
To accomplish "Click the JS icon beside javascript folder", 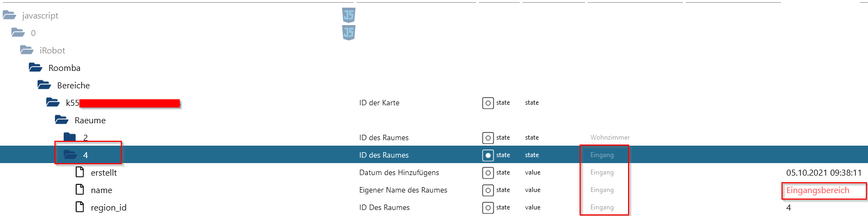I will [x=348, y=15].
